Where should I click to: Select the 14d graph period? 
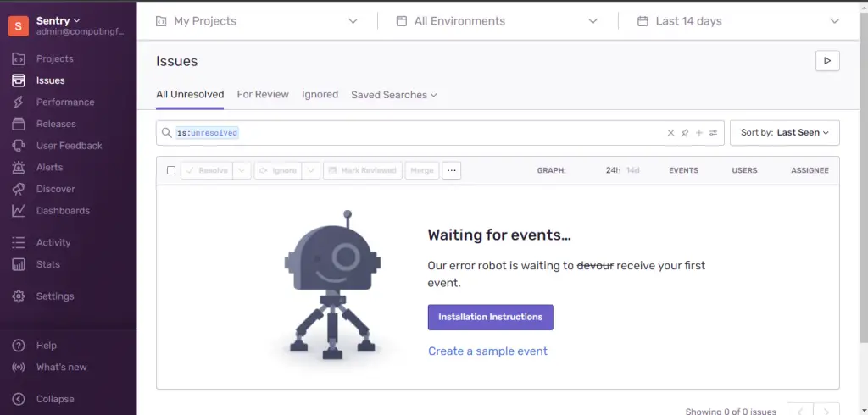pos(632,170)
